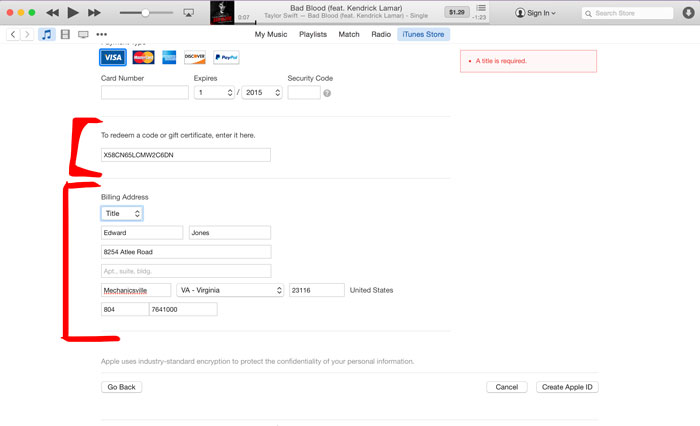Open the VA - Virginia state dropdown
Image resolution: width=700 pixels, height=426 pixels.
click(x=230, y=290)
